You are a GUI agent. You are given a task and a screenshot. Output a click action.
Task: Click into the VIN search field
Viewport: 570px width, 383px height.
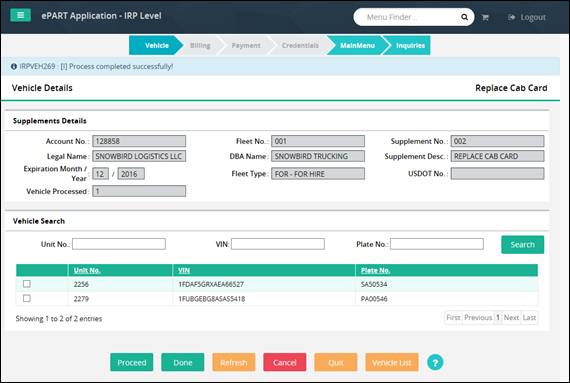(x=278, y=244)
